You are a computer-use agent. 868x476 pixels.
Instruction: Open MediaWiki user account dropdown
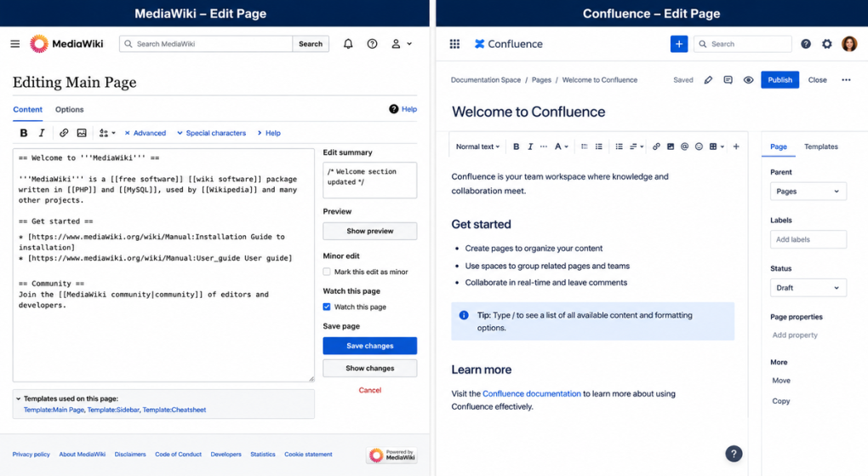pos(402,43)
